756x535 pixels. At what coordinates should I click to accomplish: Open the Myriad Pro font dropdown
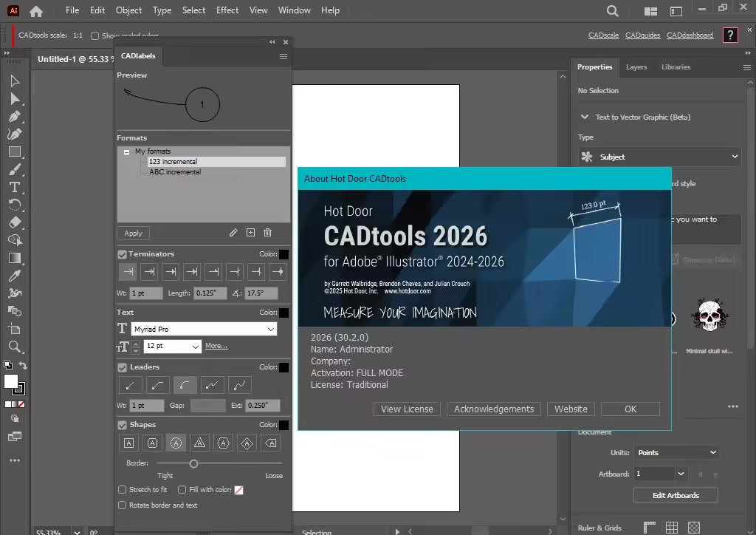[x=204, y=329]
